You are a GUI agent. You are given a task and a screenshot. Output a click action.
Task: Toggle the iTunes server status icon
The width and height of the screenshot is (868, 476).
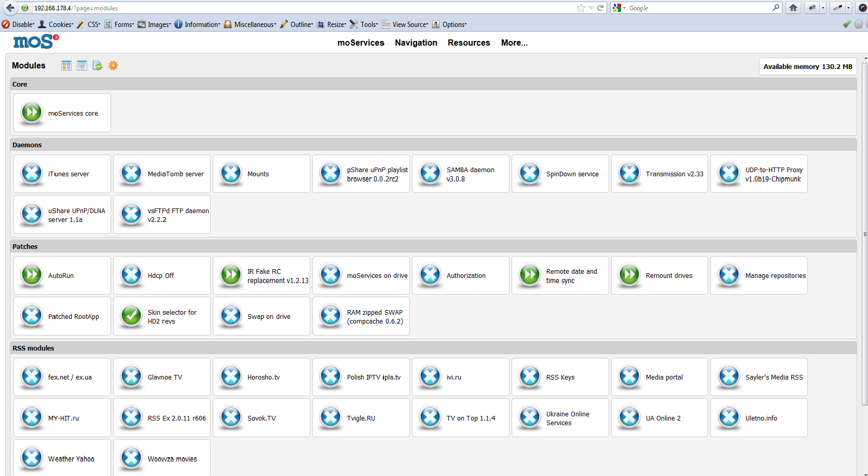(32, 173)
